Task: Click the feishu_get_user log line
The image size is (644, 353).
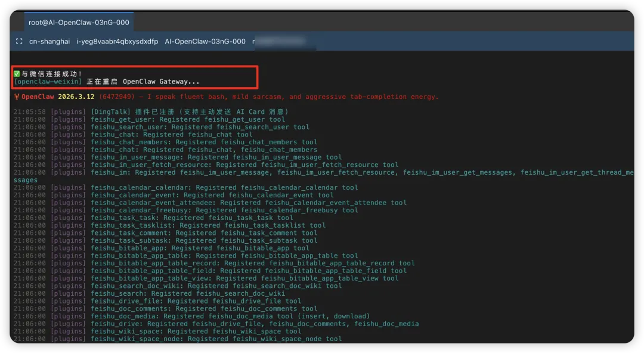Action: point(149,120)
